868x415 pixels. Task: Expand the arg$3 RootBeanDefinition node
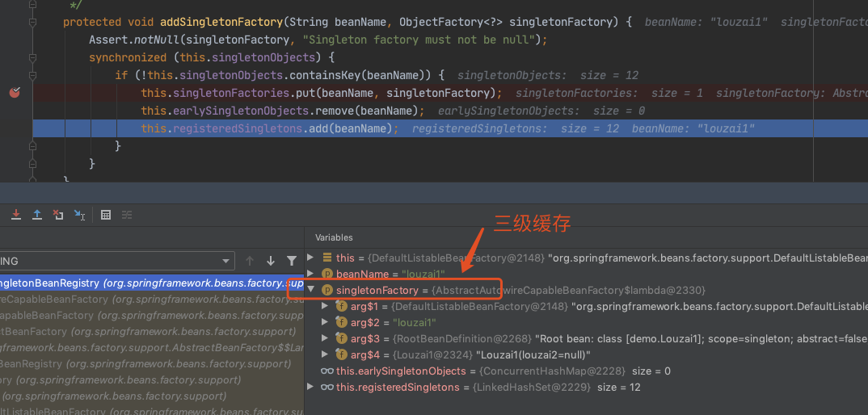pos(326,338)
